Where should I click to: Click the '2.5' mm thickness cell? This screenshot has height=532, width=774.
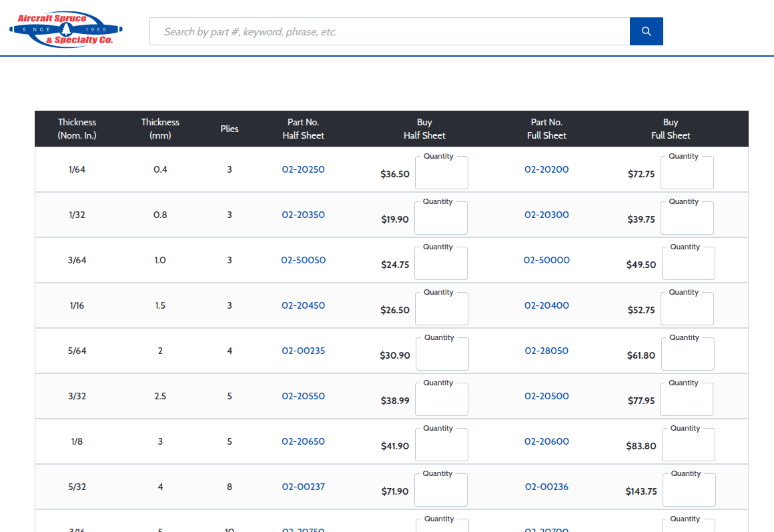point(160,397)
